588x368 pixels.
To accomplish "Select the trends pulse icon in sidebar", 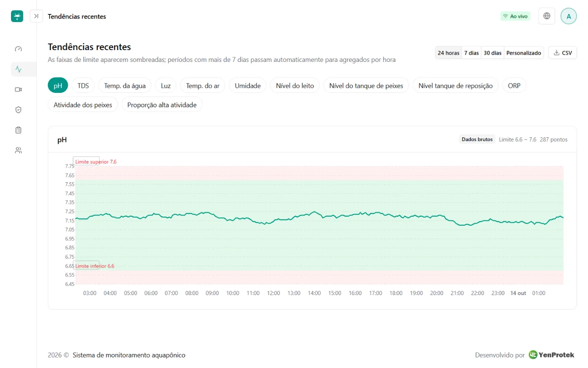I will 18,69.
